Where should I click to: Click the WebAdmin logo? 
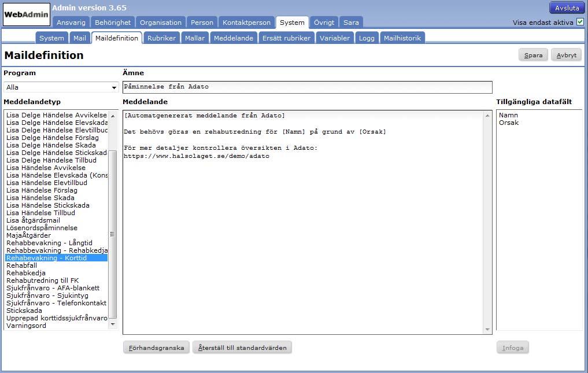click(26, 14)
